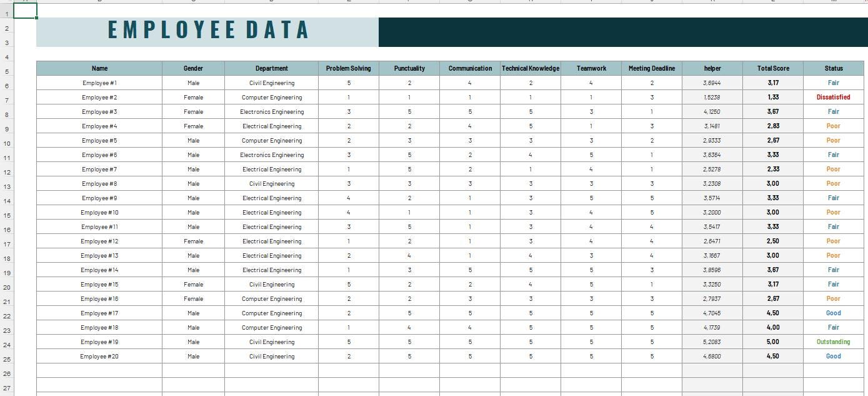Click the Total Score header cell
Image resolution: width=868 pixels, height=396 pixels.
[772, 68]
